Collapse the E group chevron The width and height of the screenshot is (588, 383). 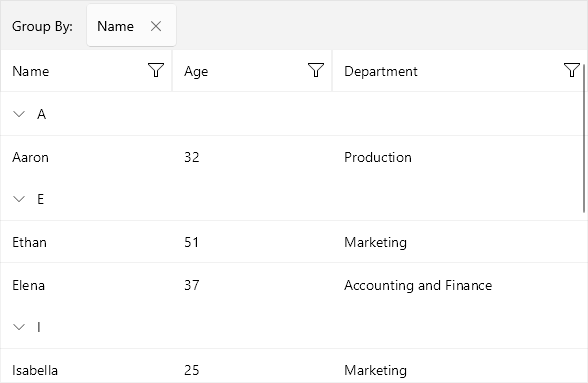point(19,199)
